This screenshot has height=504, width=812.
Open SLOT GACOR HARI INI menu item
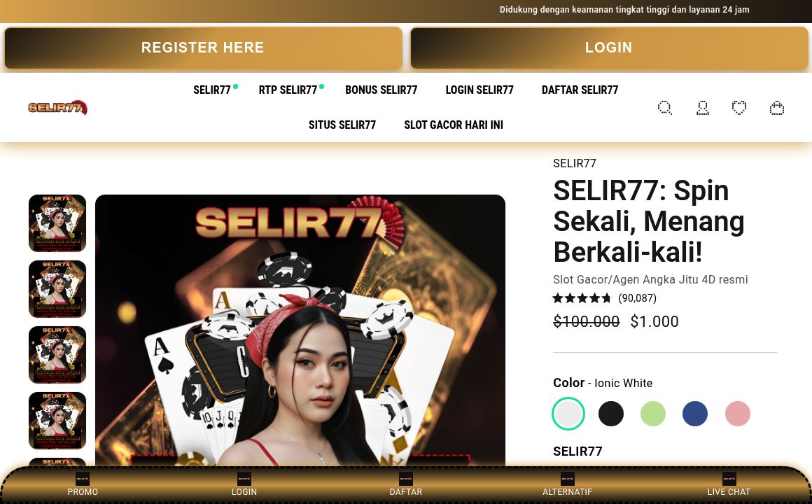[454, 125]
